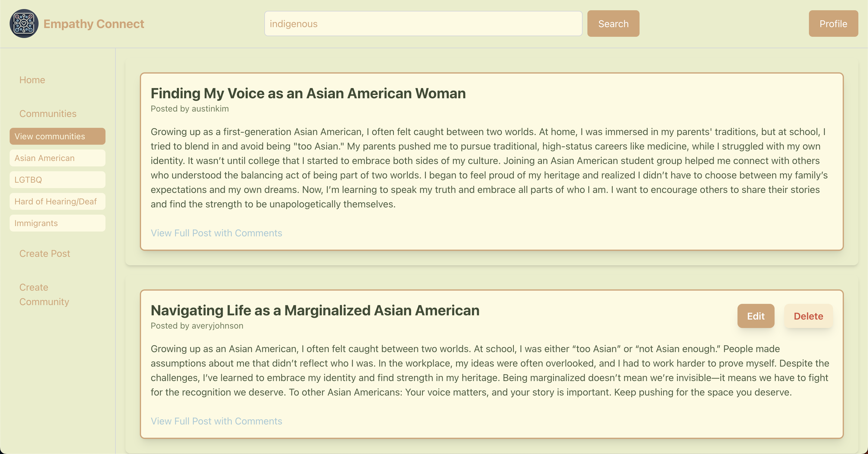Toggle the View communities expander

tap(57, 136)
